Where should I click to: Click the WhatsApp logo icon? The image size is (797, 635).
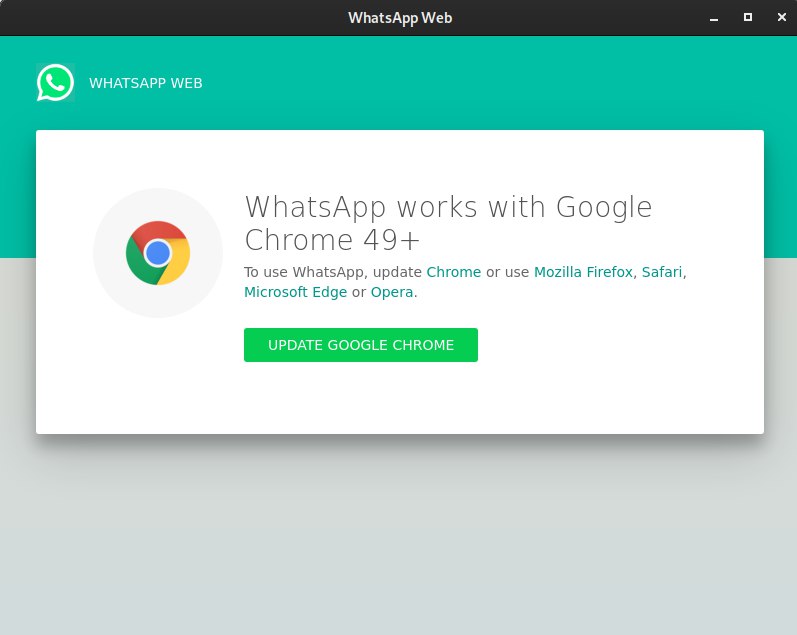coord(55,82)
